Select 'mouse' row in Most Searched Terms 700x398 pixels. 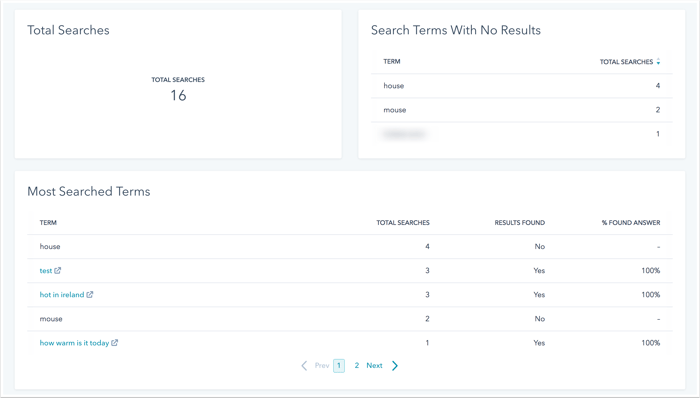coord(350,319)
